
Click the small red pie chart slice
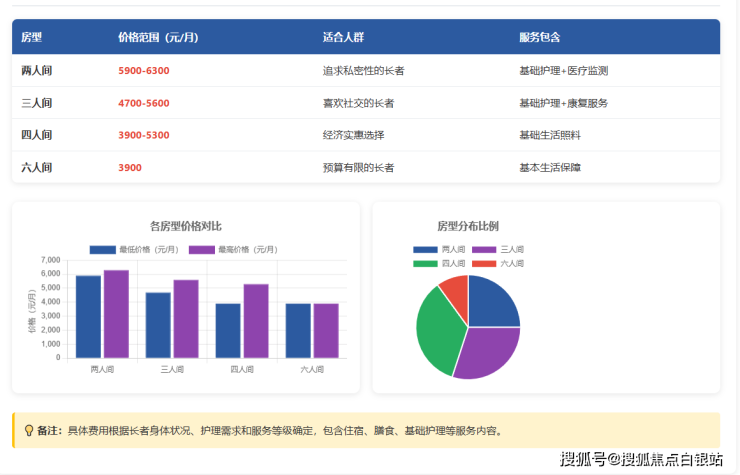point(455,291)
